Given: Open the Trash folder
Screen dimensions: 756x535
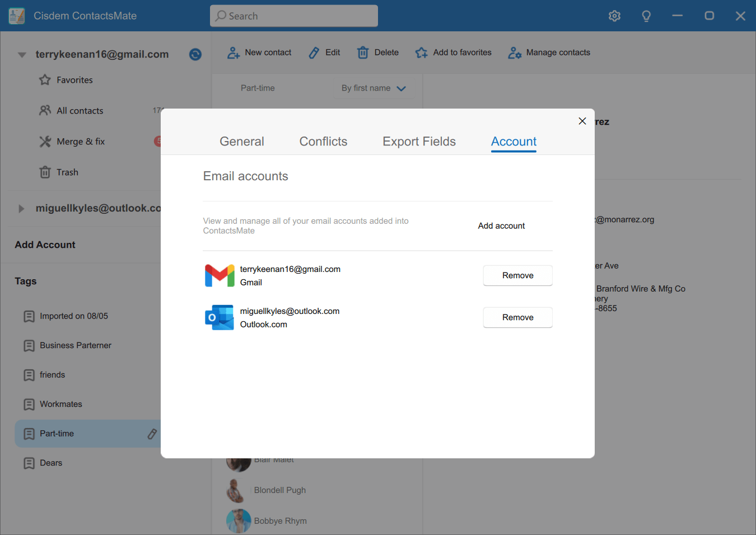Looking at the screenshot, I should [x=67, y=172].
